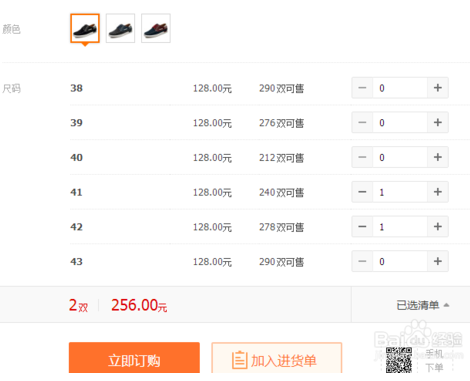Image resolution: width=470 pixels, height=381 pixels.
Task: Click the size 38 quantity field
Action: pos(400,88)
